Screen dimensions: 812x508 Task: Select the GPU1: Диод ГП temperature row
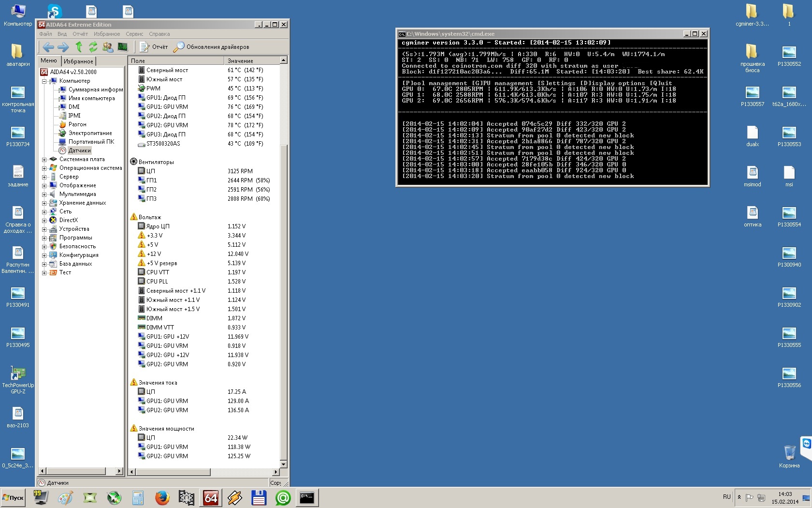pyautogui.click(x=204, y=98)
